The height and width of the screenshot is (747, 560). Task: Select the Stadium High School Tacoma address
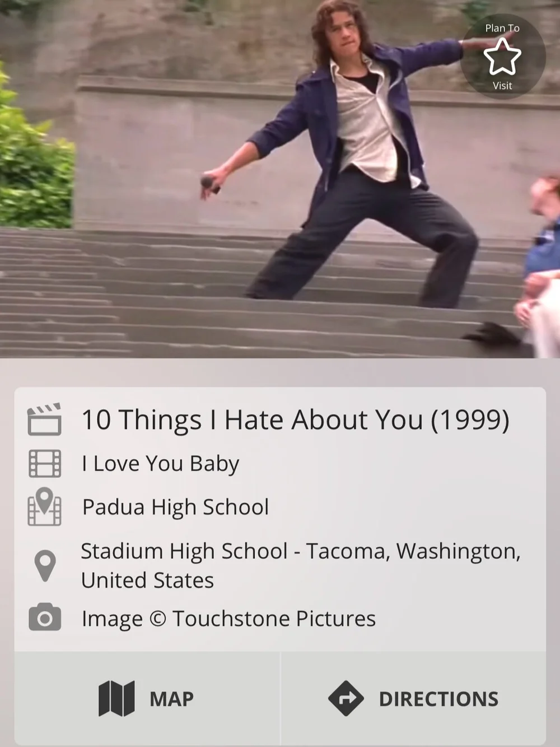(301, 566)
